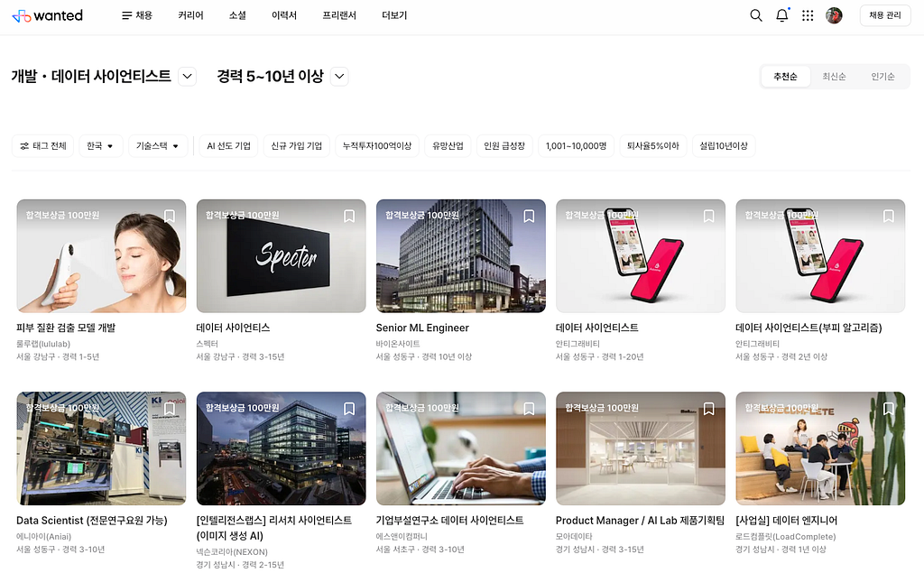This screenshot has width=924, height=573.
Task: Click the text 서울 성동구 · 경력 10년 이상
Action: (424, 356)
